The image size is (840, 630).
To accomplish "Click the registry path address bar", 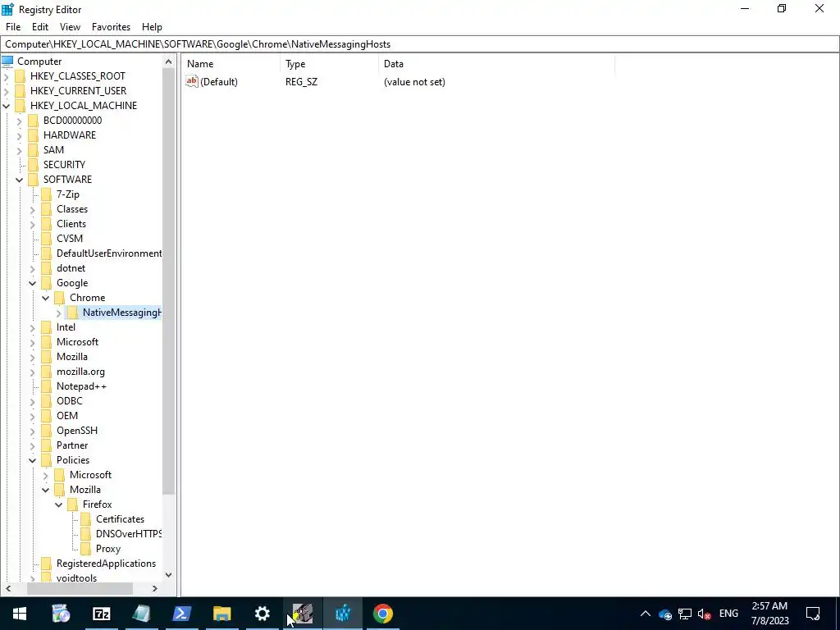I will tap(420, 44).
